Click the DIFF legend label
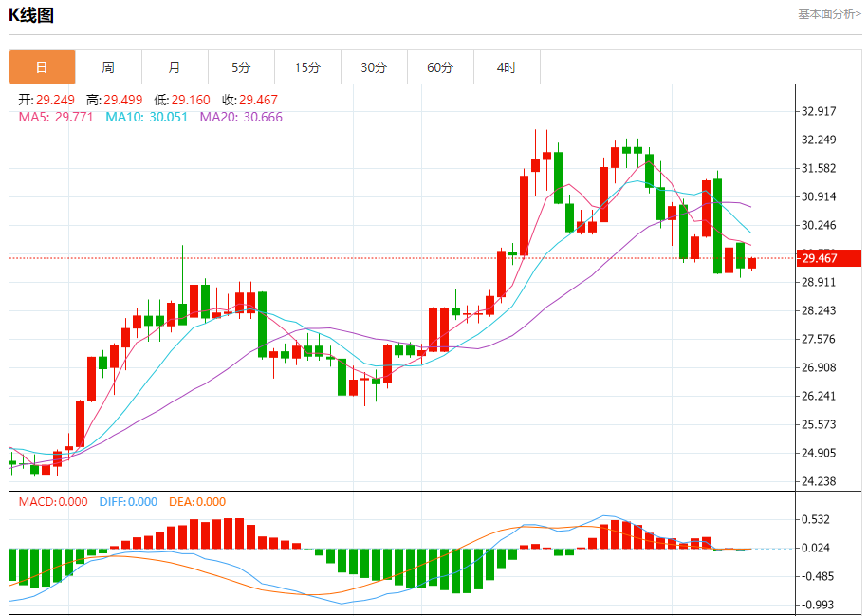This screenshot has height=616, width=868. pos(128,502)
